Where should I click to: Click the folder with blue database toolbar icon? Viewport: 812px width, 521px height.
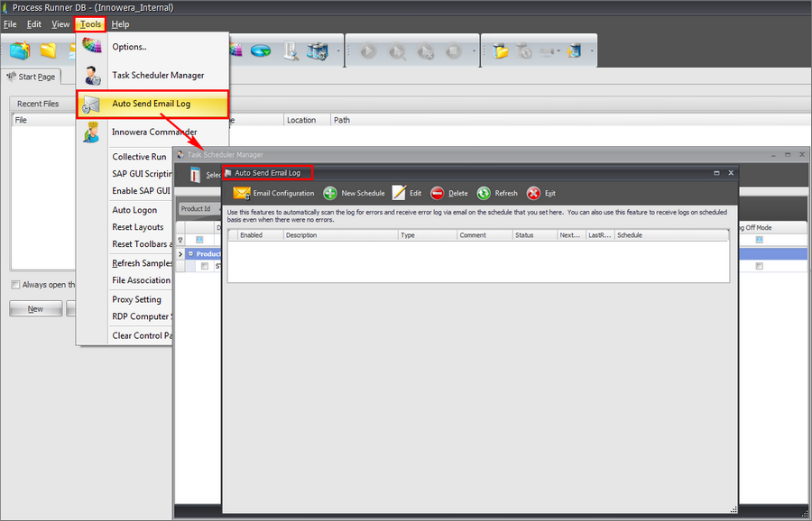coord(501,50)
